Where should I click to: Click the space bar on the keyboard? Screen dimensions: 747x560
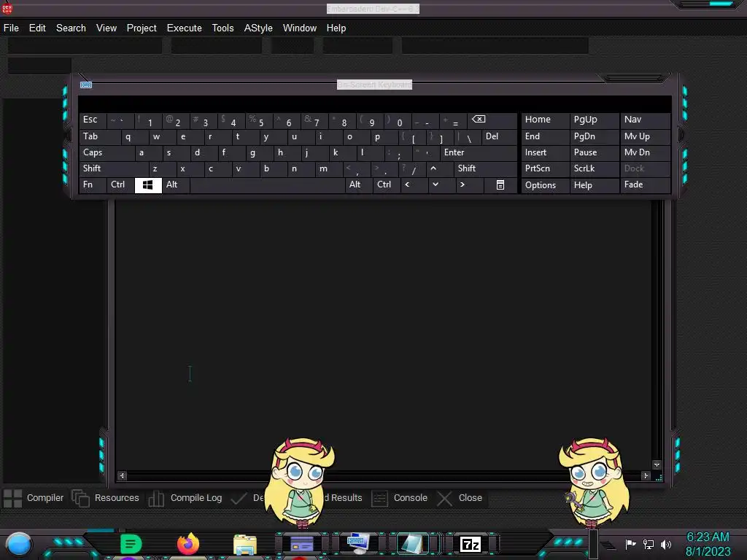click(267, 184)
